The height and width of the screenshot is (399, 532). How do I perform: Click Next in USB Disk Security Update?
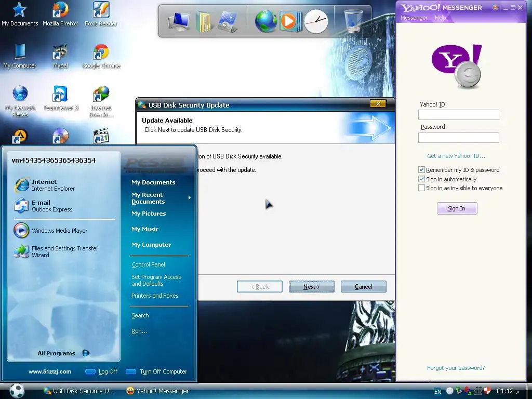pos(312,287)
